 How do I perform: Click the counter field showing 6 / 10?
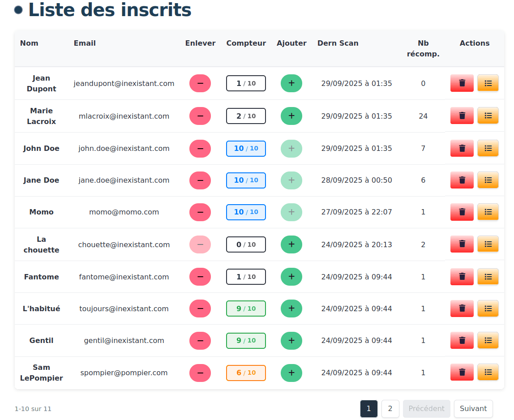point(246,373)
